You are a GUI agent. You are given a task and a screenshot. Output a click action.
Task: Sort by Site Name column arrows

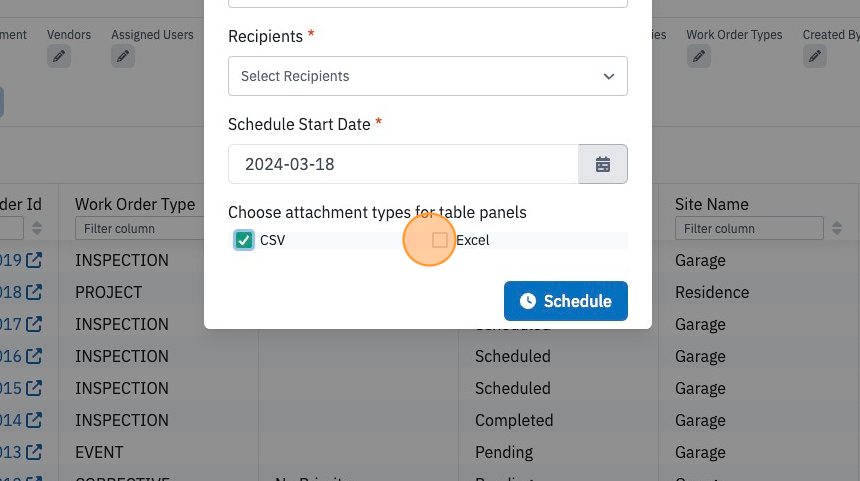coord(837,228)
